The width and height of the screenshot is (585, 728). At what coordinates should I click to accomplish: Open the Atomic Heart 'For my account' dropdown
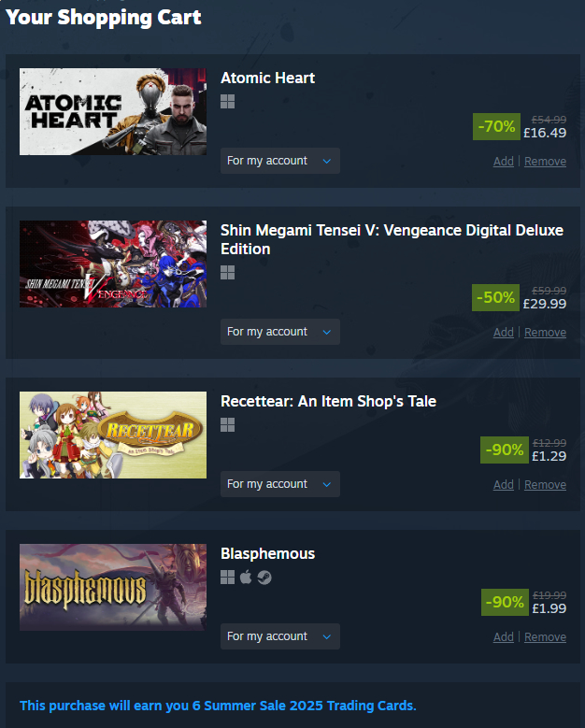(x=280, y=161)
